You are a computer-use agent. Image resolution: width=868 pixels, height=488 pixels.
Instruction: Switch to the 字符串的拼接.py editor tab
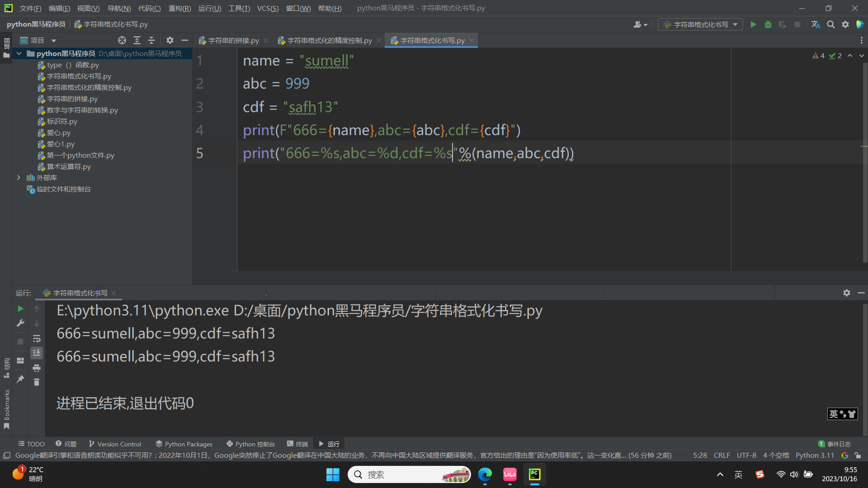coord(233,41)
